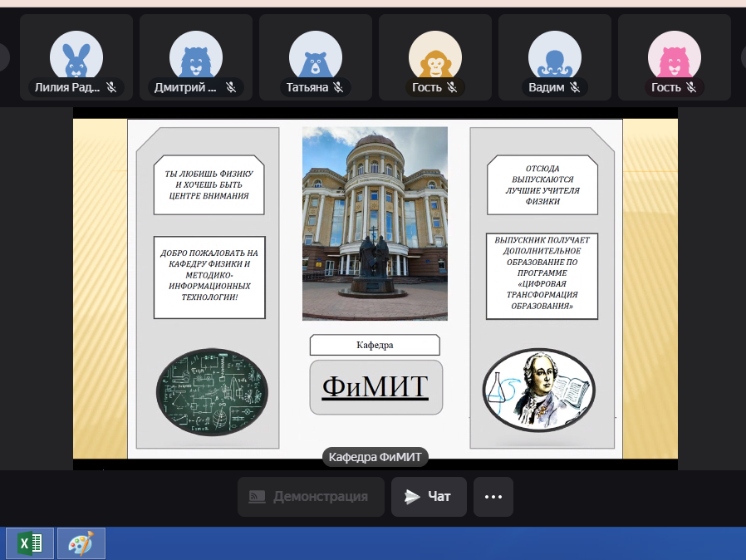Expand the three-dots more options menu
This screenshot has height=560, width=746.
(493, 497)
